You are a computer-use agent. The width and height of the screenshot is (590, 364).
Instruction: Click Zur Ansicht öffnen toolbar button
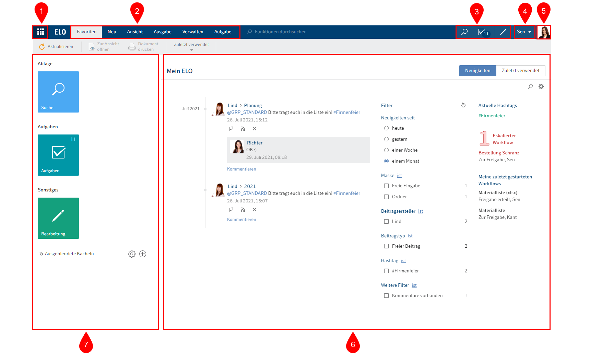[104, 47]
